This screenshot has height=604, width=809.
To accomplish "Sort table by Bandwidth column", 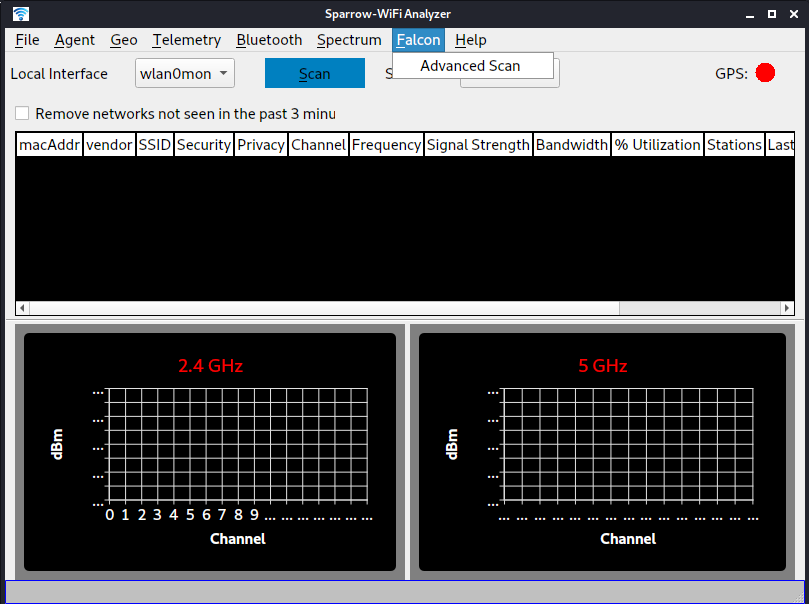I will click(x=572, y=145).
